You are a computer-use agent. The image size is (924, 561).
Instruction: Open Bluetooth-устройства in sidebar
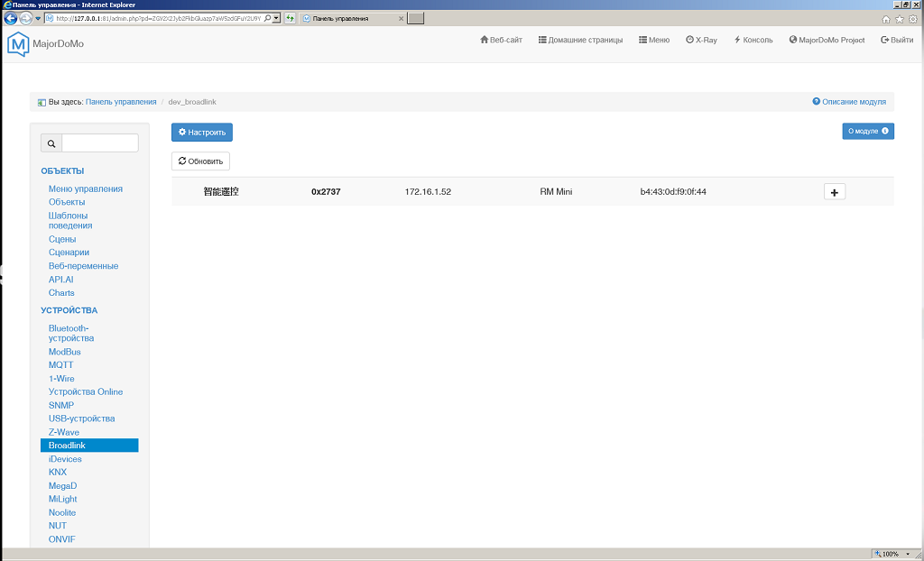71,333
